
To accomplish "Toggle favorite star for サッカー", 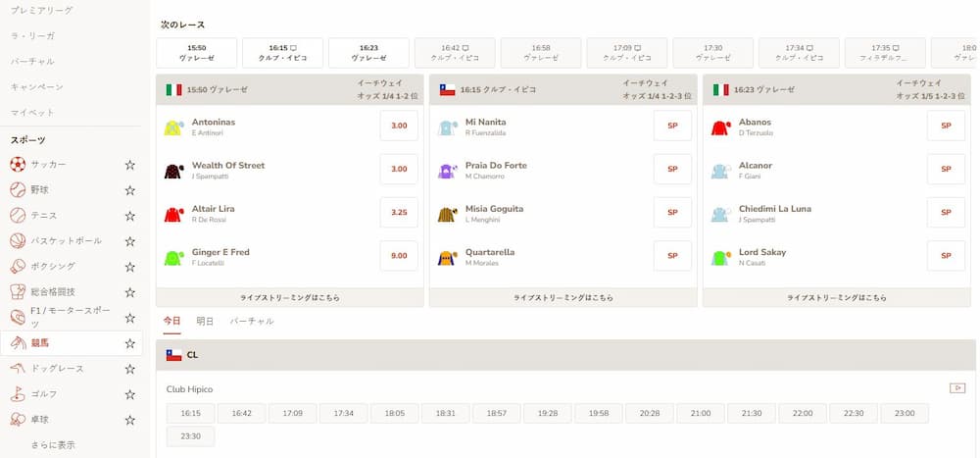I will 129,165.
